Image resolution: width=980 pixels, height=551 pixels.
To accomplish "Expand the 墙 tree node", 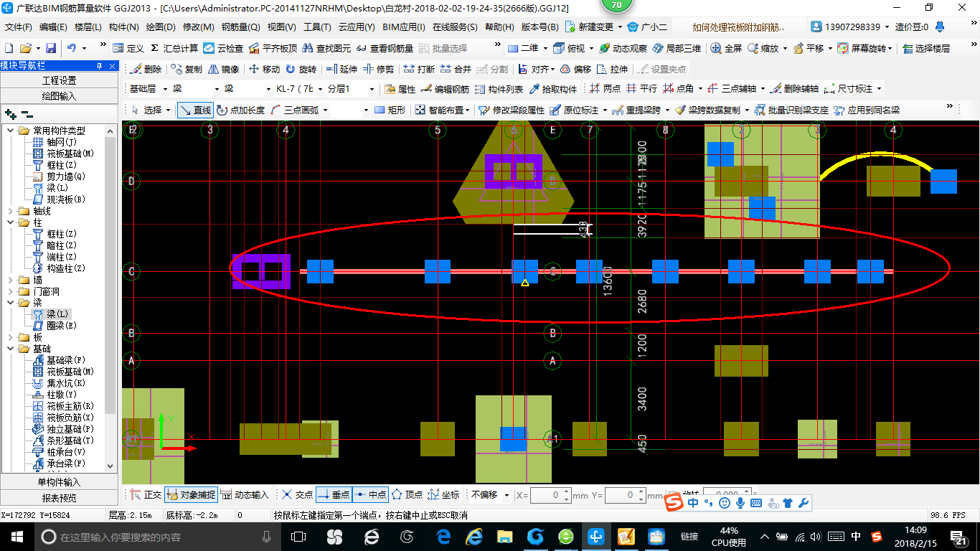I will coord(10,280).
